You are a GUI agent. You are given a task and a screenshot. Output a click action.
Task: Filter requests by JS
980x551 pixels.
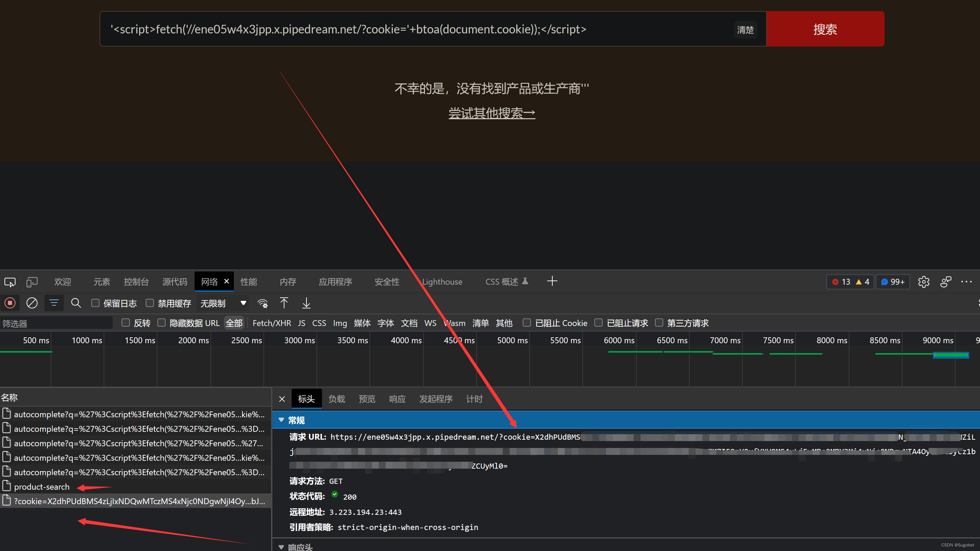pyautogui.click(x=301, y=323)
